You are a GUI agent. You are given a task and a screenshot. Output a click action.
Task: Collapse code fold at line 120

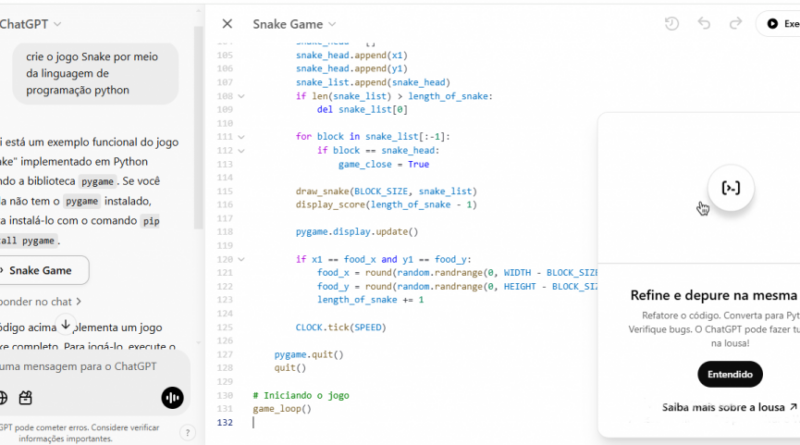241,259
